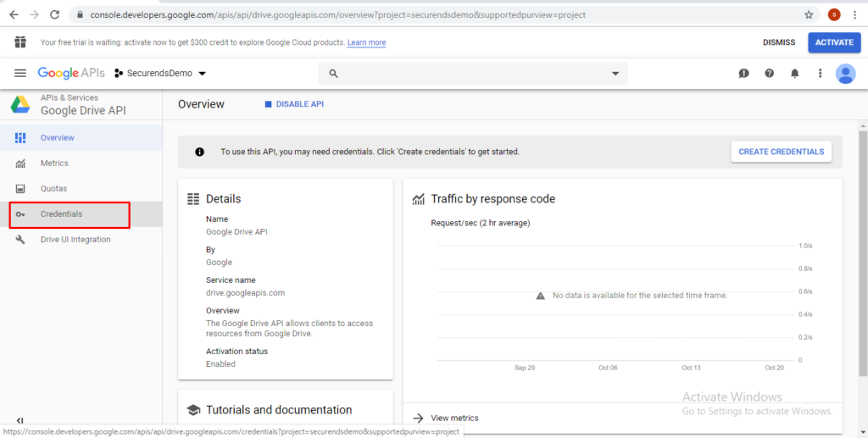
Task: Click the ACTIVATE button
Action: pyautogui.click(x=834, y=42)
